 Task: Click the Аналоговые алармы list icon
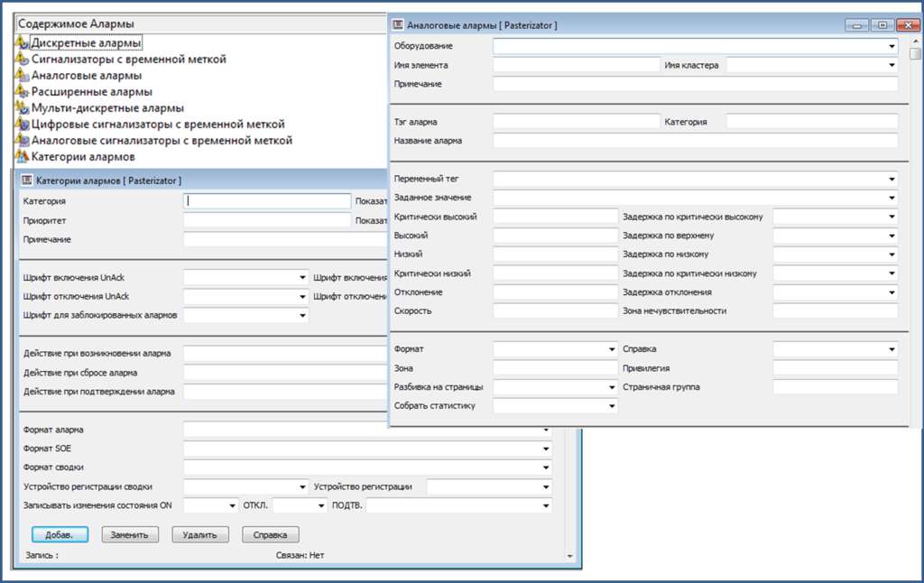(x=23, y=75)
